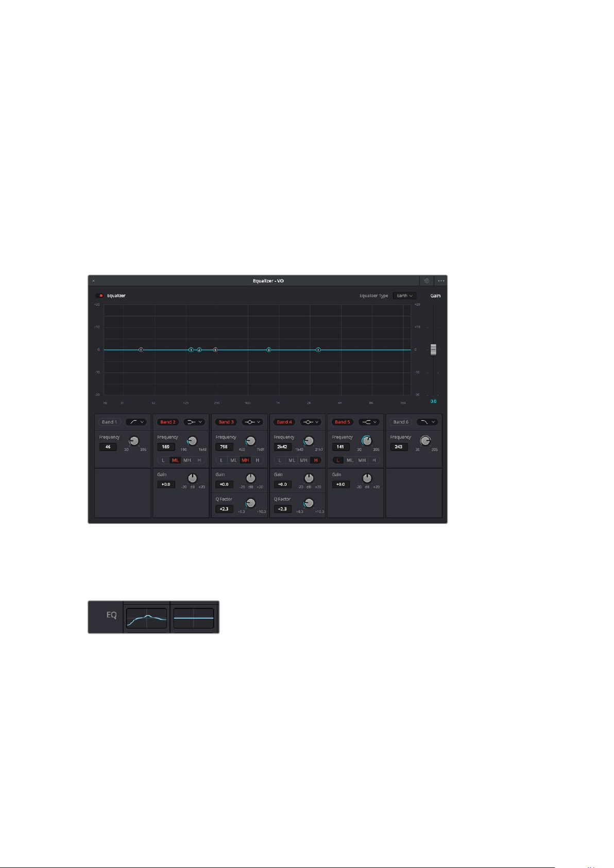Open the Equalizer Type dropdown showing Earth

click(405, 296)
